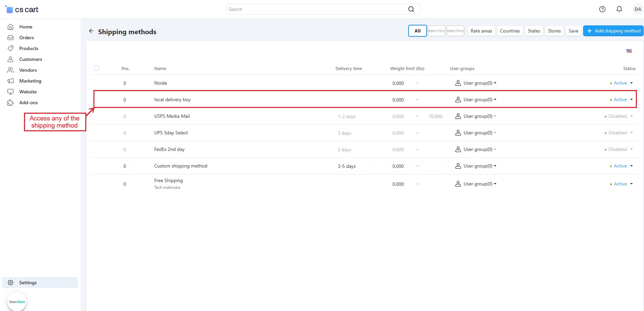Expand Active status dropdown for Noida
This screenshot has height=311, width=644.
coord(622,83)
